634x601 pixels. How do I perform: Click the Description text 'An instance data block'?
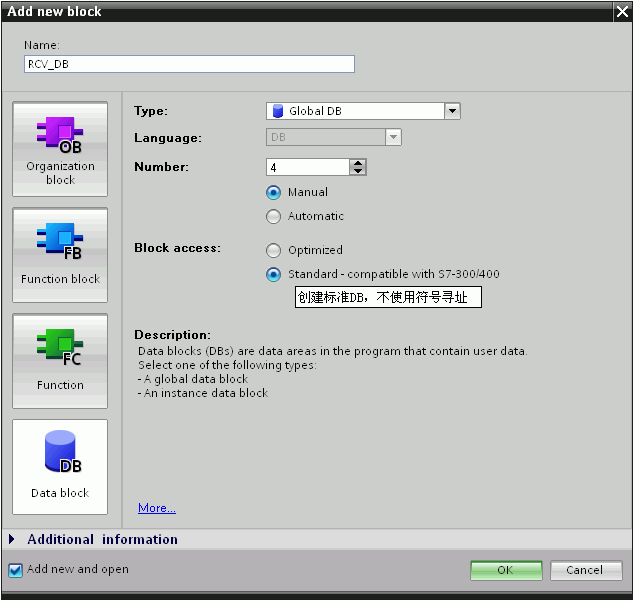point(206,393)
